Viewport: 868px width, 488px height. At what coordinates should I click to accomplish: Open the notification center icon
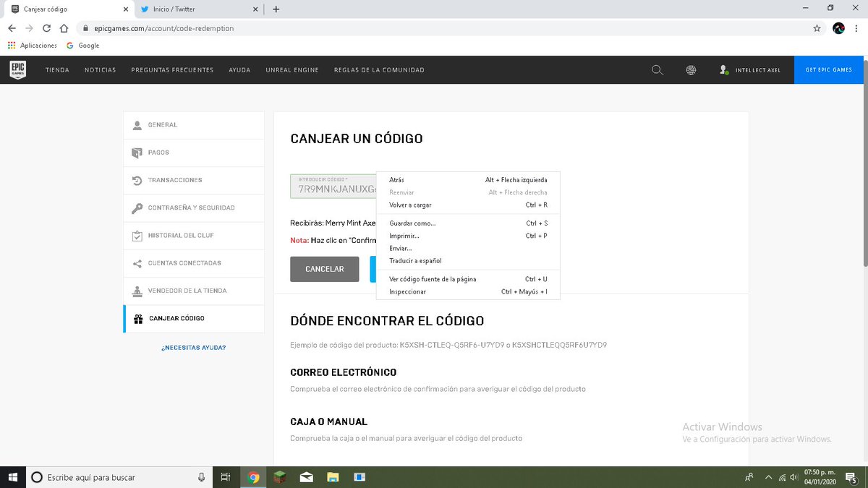click(852, 477)
